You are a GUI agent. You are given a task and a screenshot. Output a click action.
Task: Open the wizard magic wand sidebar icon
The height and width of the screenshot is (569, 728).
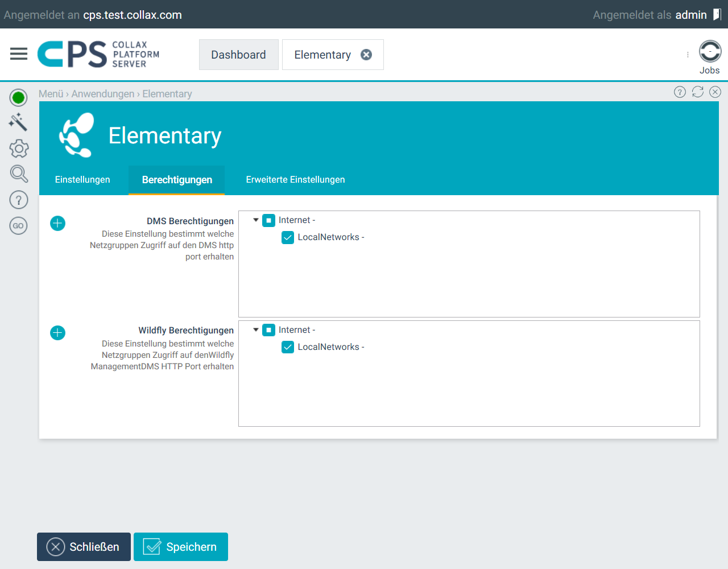pyautogui.click(x=19, y=122)
